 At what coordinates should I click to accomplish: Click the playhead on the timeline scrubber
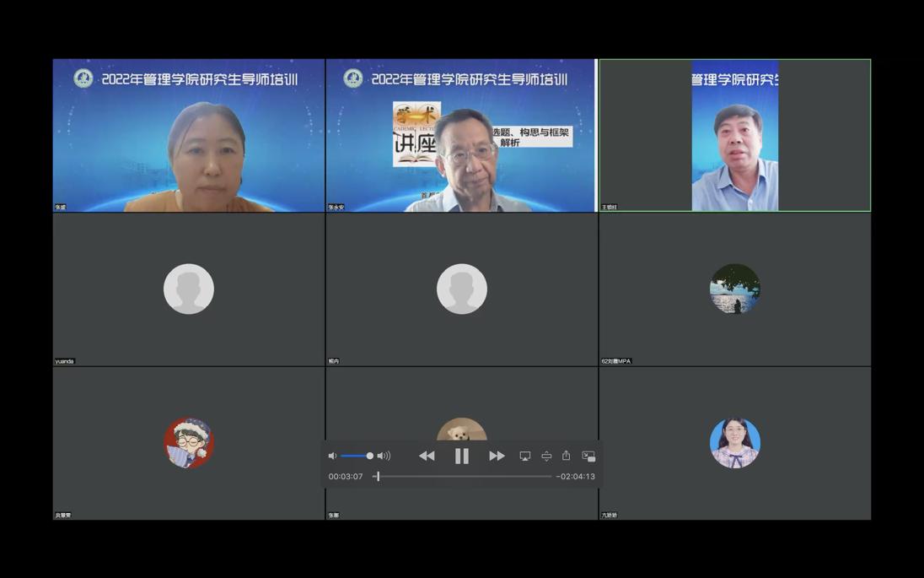(378, 477)
